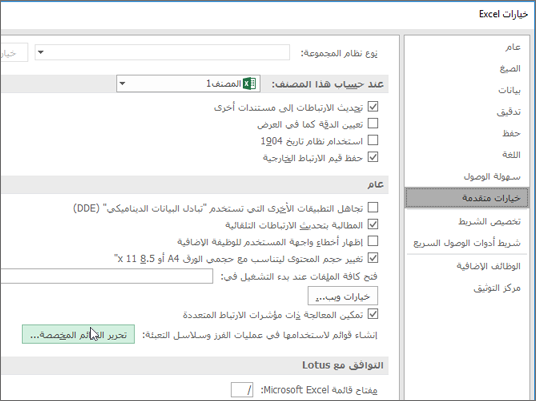
Task: Open الوظائف الإضافية category
Action: 488,266
